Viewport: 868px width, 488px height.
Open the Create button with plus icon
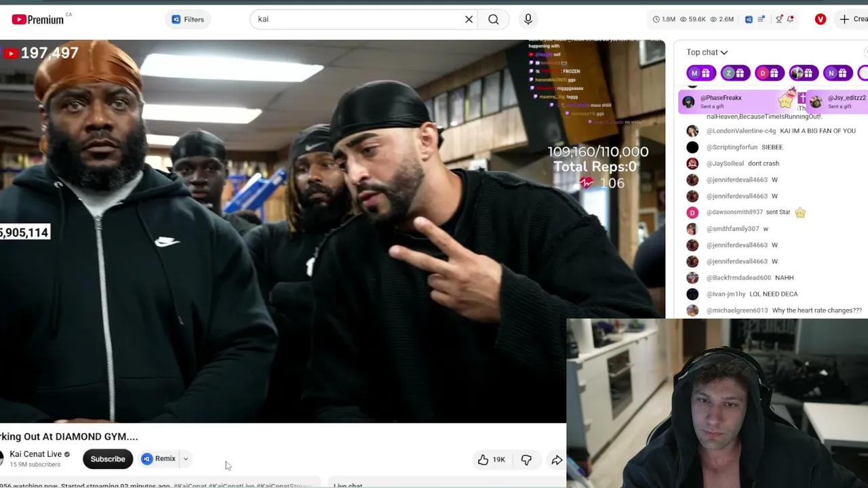click(853, 20)
